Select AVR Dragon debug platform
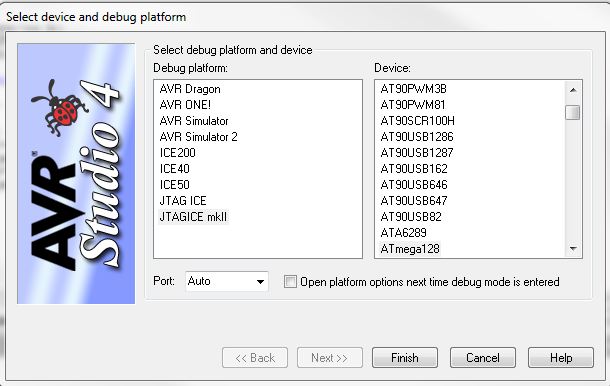Screen dimensions: 610x386 [x=190, y=89]
